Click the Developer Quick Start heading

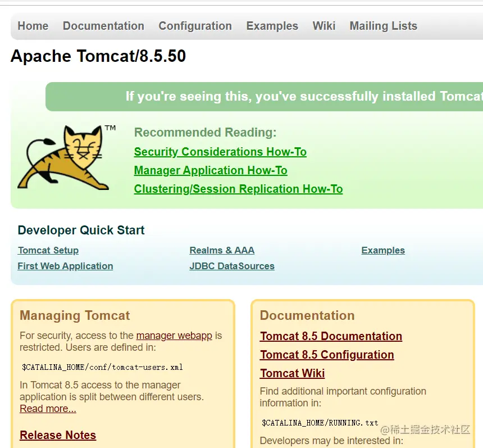[x=81, y=230]
